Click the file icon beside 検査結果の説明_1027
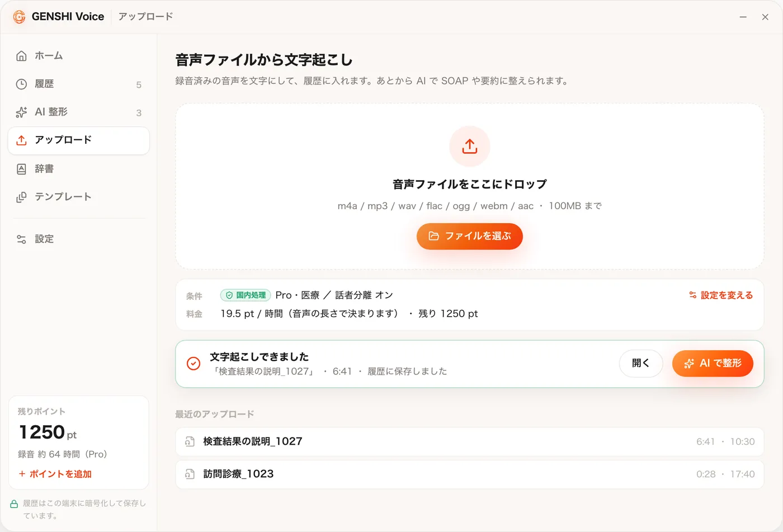 190,442
